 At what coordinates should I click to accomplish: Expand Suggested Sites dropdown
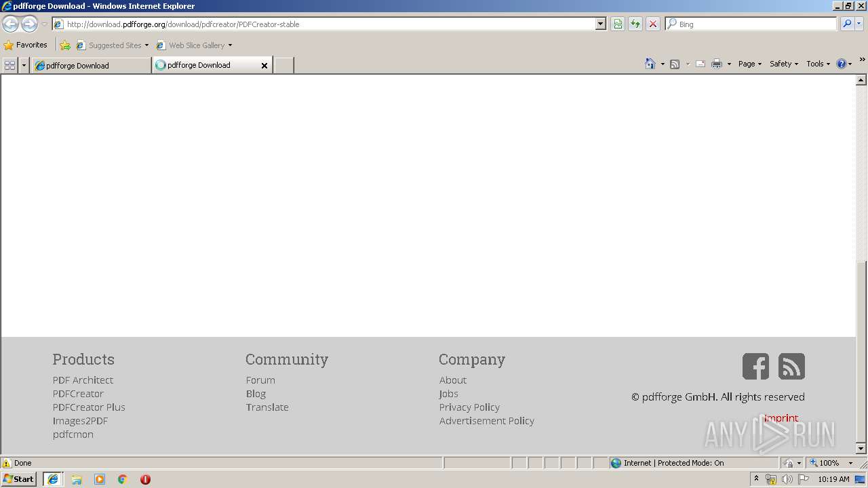[x=146, y=45]
